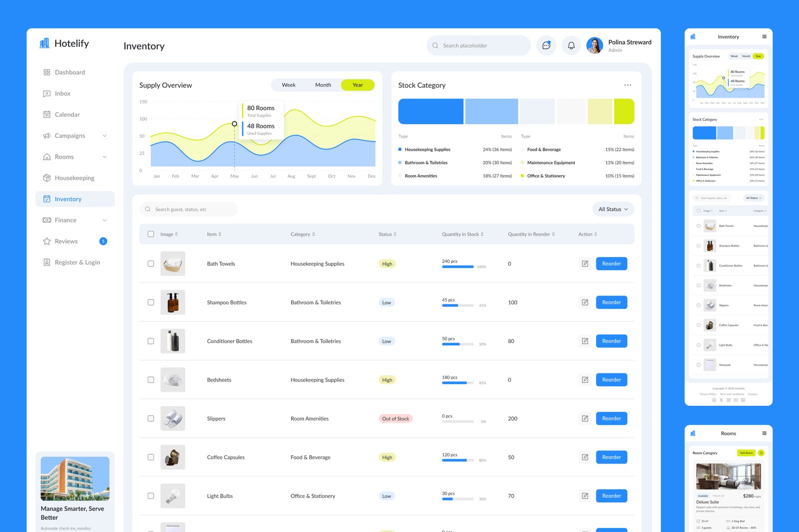799x532 pixels.
Task: Open the Dashboard section
Action: pyautogui.click(x=69, y=72)
